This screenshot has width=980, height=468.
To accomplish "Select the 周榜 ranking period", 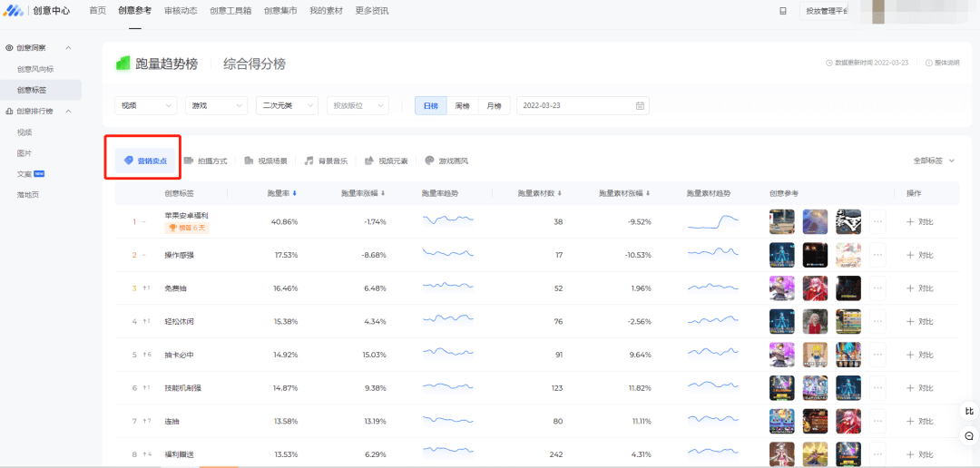I will [463, 105].
